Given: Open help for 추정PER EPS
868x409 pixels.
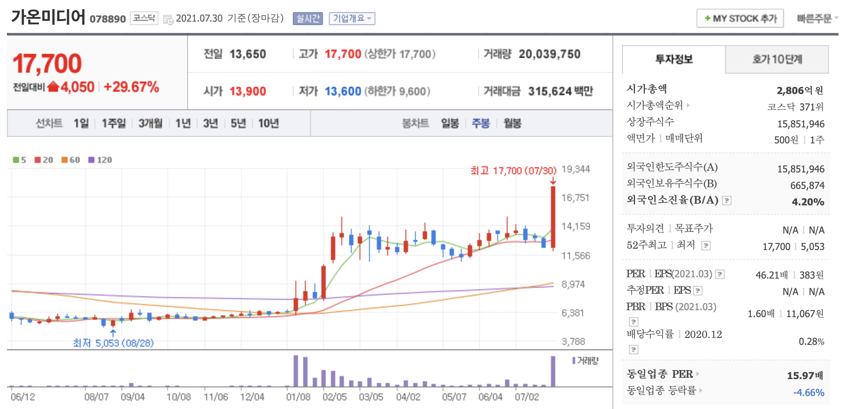Looking at the screenshot, I should click(x=697, y=291).
